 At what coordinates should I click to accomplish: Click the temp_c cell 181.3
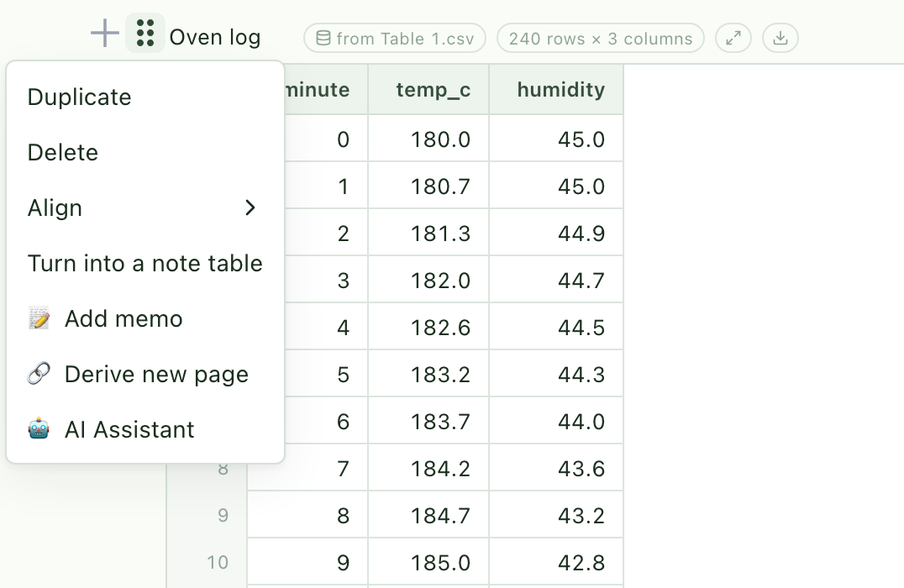point(428,233)
